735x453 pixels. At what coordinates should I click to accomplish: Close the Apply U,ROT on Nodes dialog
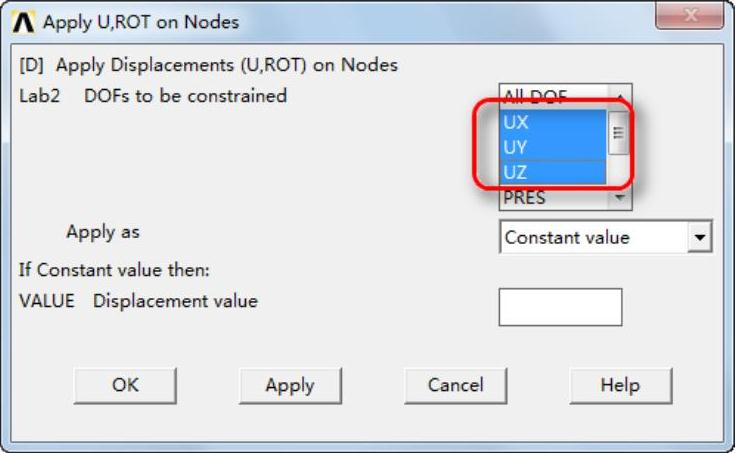pos(689,17)
